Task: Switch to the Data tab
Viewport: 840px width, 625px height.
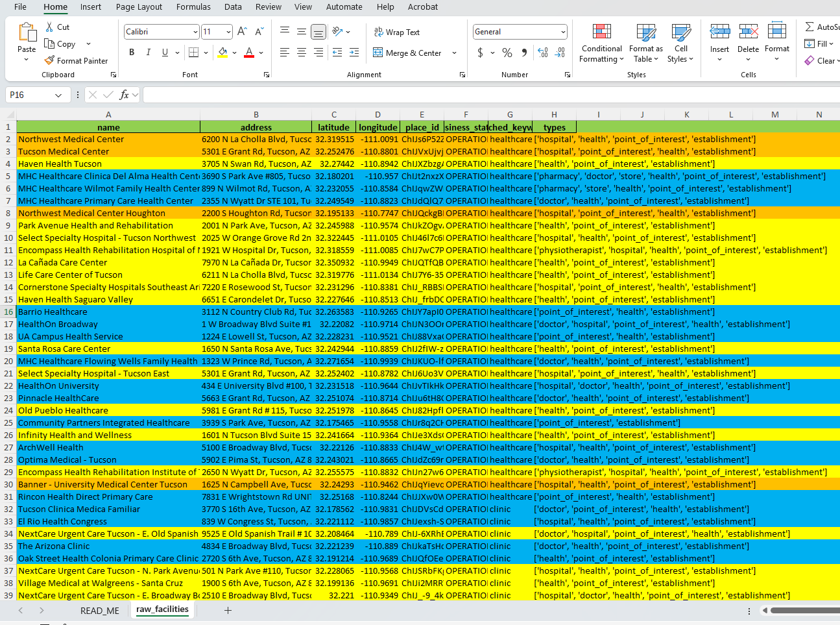Action: (233, 7)
